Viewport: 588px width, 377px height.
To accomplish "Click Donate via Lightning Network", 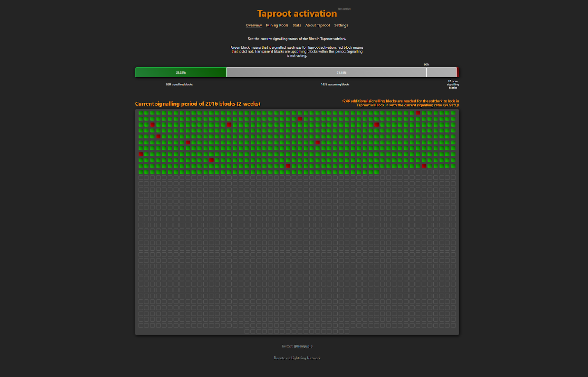I will pos(297,358).
